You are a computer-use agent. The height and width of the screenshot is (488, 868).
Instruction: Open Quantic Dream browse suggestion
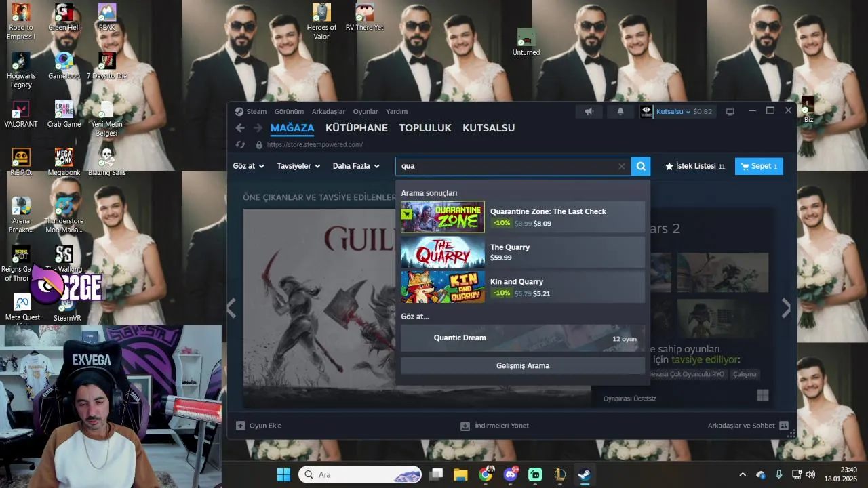523,338
